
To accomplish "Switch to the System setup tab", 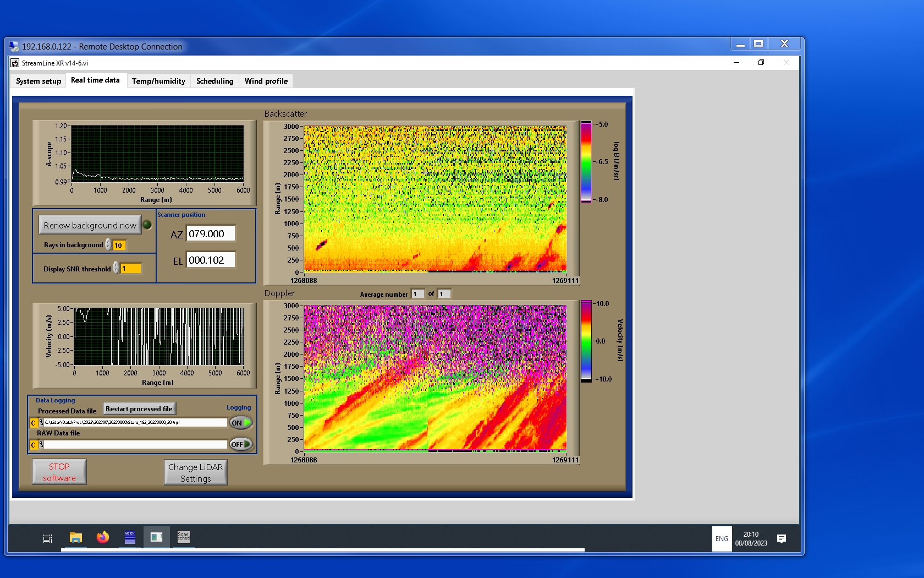I will click(x=38, y=81).
